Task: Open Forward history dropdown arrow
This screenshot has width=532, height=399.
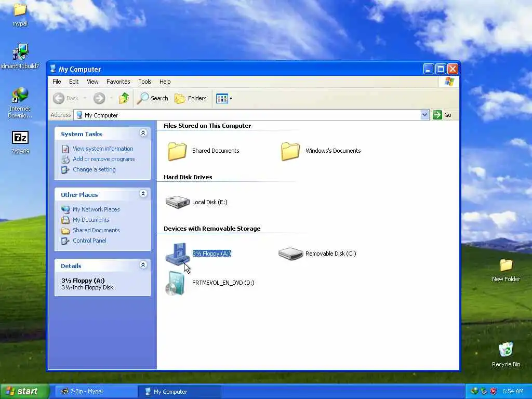Action: [x=111, y=98]
